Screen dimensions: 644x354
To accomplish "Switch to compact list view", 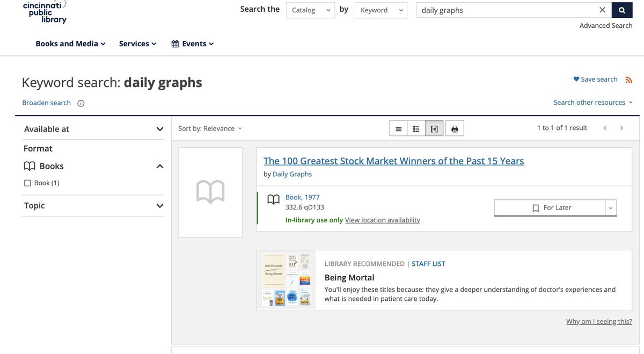I will click(x=398, y=128).
